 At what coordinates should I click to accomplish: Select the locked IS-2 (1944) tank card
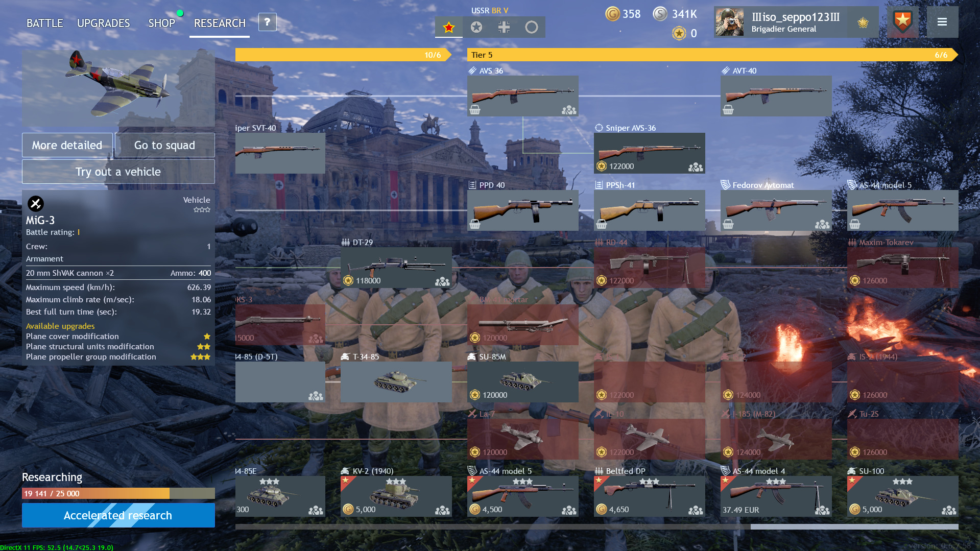(902, 381)
